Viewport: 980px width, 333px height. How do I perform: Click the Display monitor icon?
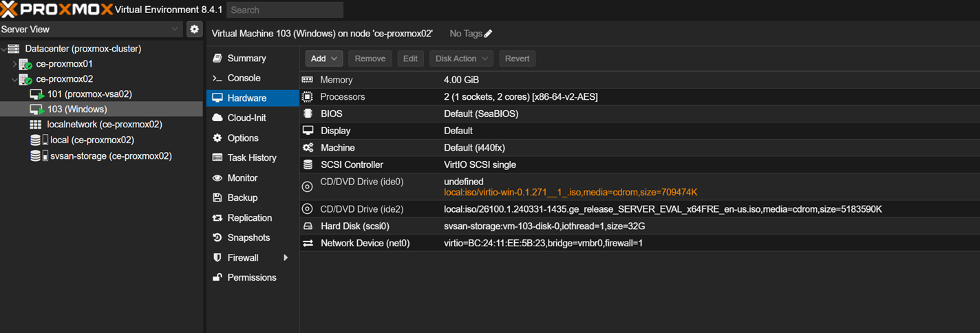(308, 131)
